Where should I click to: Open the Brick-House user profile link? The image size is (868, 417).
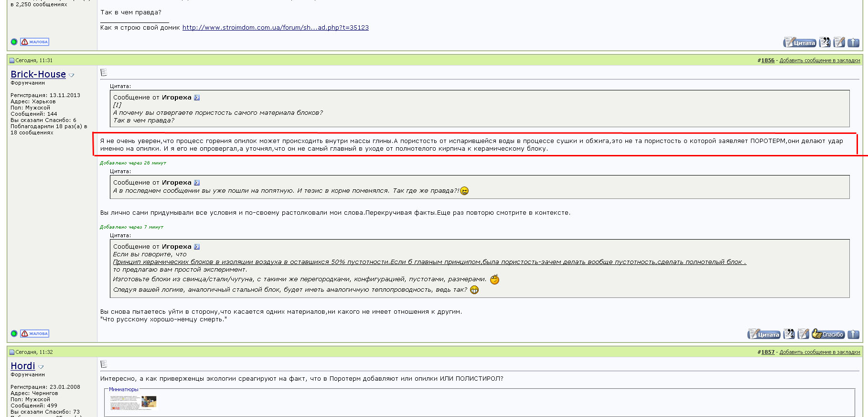tap(38, 74)
